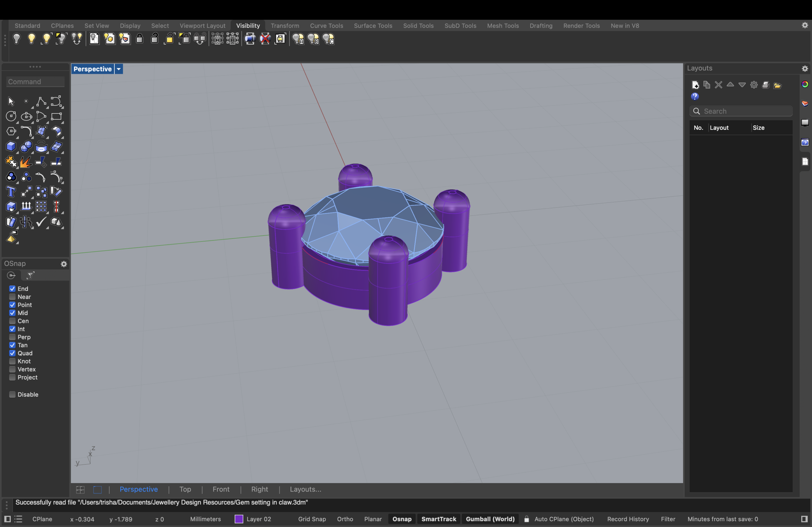The image size is (812, 527).
Task: Click the print layout printer icon
Action: coord(765,85)
